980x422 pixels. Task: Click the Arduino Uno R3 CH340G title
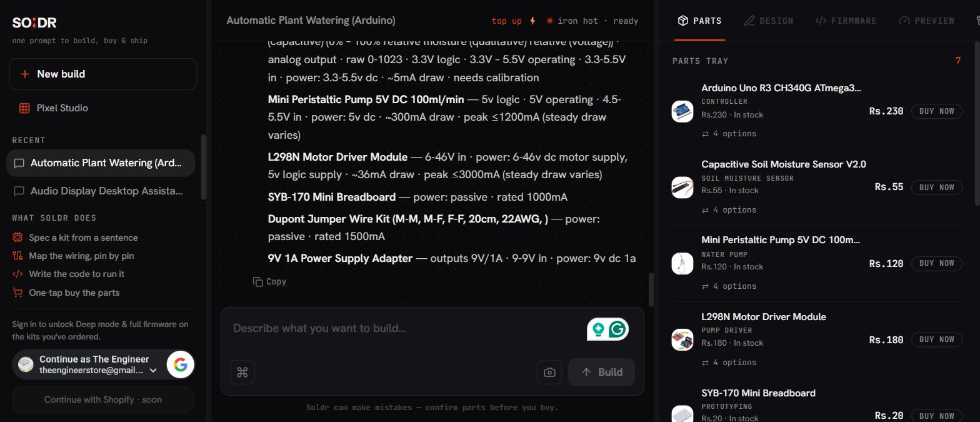[781, 88]
